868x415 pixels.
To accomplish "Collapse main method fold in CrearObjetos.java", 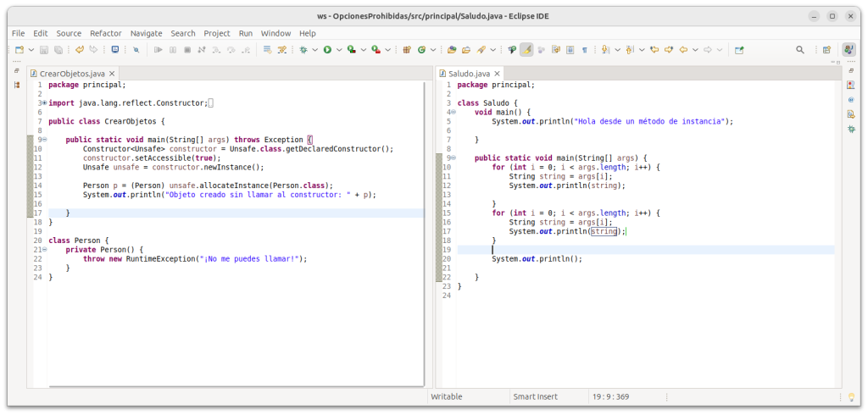I will [x=43, y=140].
